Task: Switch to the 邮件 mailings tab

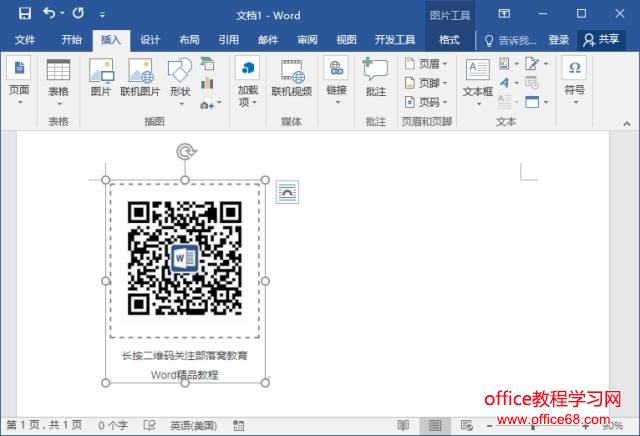Action: pyautogui.click(x=268, y=40)
